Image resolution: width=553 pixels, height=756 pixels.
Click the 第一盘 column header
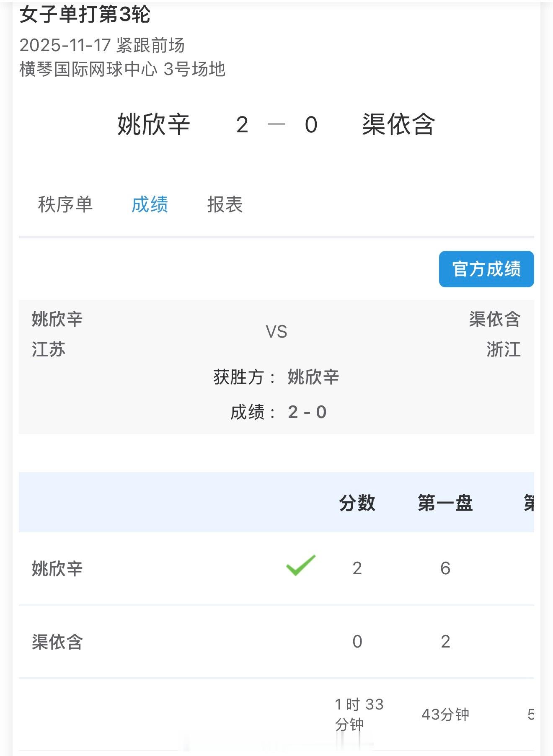click(x=445, y=503)
